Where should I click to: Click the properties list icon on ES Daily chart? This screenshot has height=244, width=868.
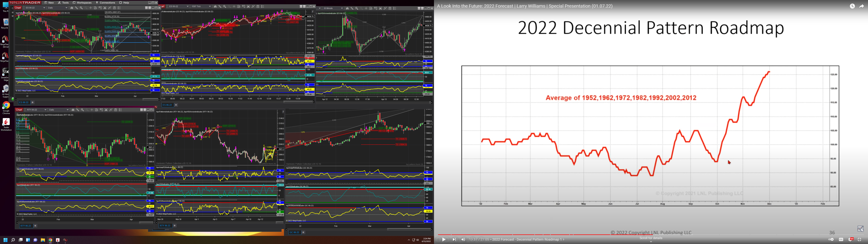click(119, 8)
